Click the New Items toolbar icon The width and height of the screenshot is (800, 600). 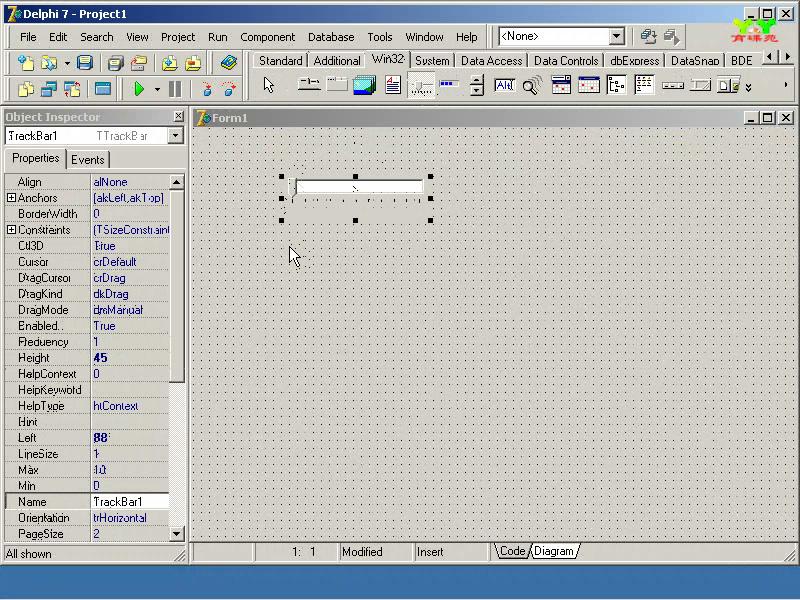click(26, 63)
